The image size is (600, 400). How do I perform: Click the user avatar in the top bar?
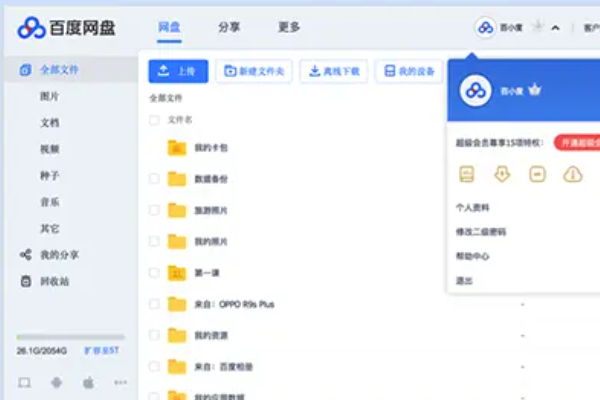[x=485, y=27]
